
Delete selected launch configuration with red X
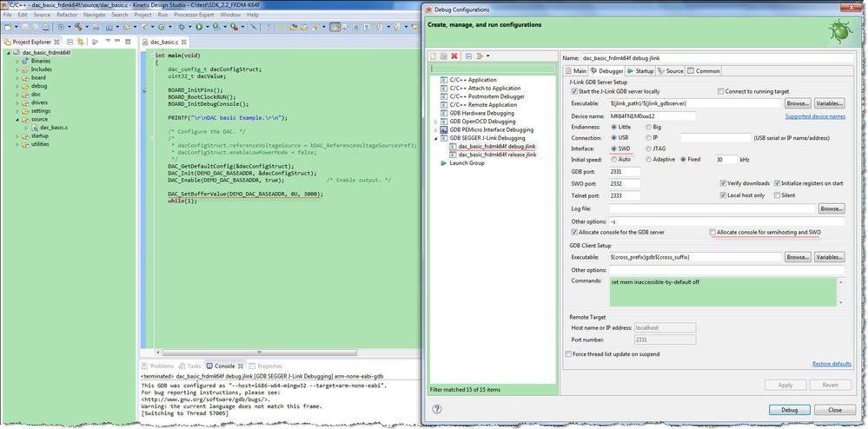pyautogui.click(x=454, y=56)
